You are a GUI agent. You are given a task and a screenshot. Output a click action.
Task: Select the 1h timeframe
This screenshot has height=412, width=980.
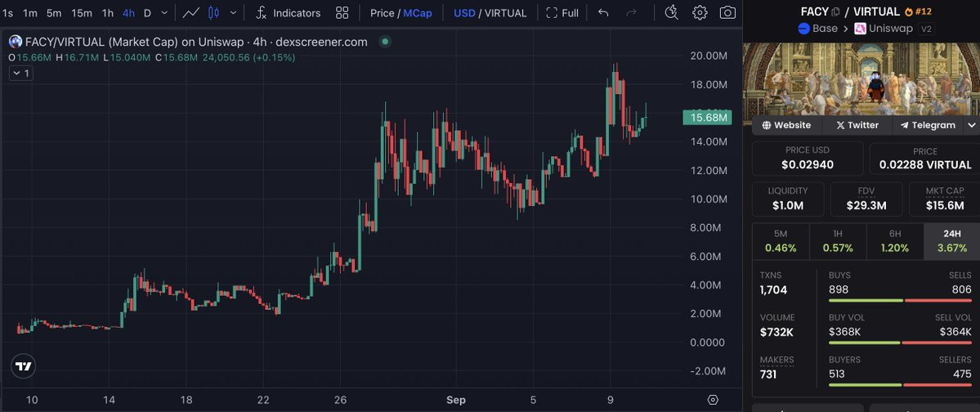click(x=108, y=12)
